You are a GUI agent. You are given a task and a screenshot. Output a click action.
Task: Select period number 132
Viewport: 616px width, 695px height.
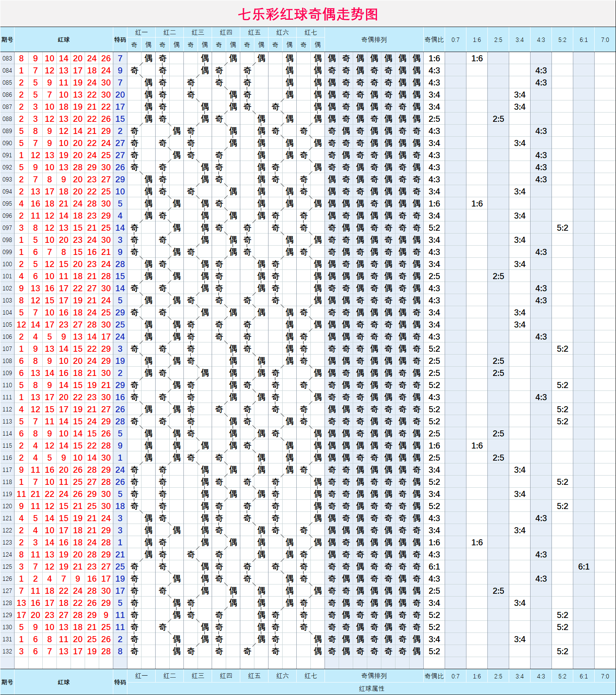pos(7,651)
